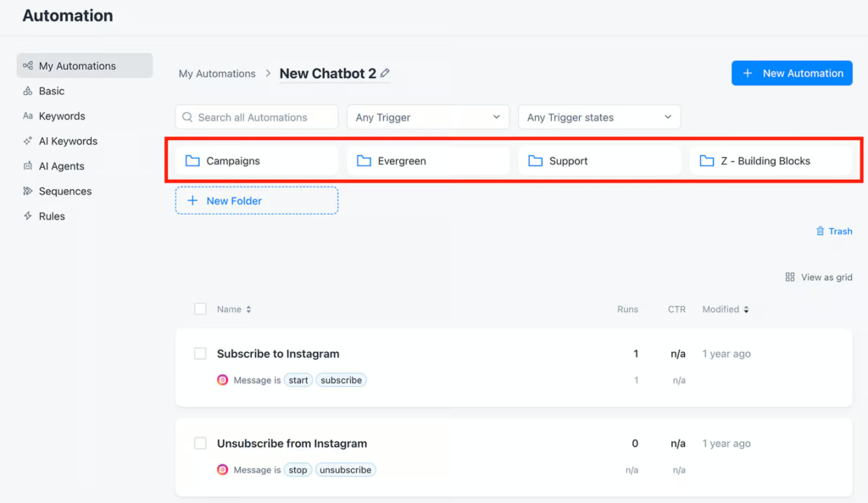Select the Sequences icon in the sidebar
Screen dimensions: 868x503
27,191
